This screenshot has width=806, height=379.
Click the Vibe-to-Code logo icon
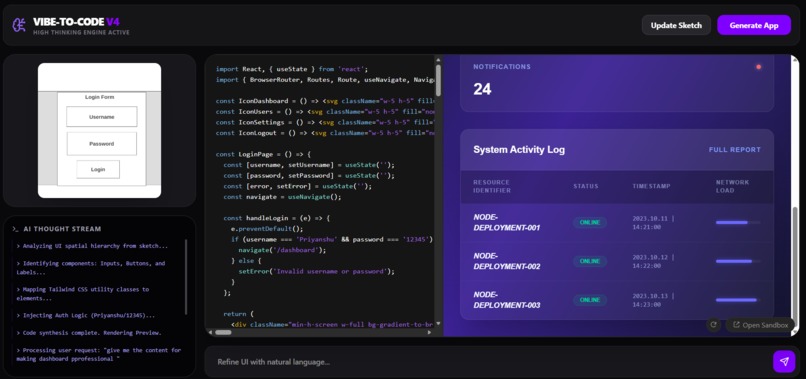(19, 25)
